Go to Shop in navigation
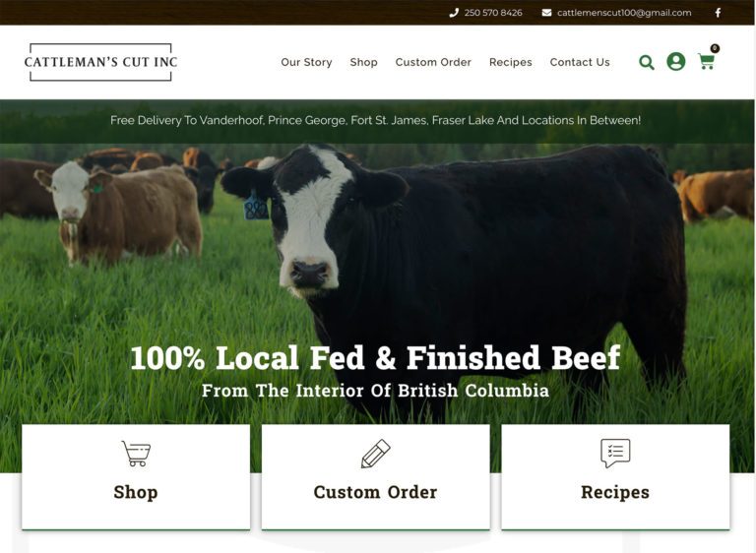 point(363,62)
